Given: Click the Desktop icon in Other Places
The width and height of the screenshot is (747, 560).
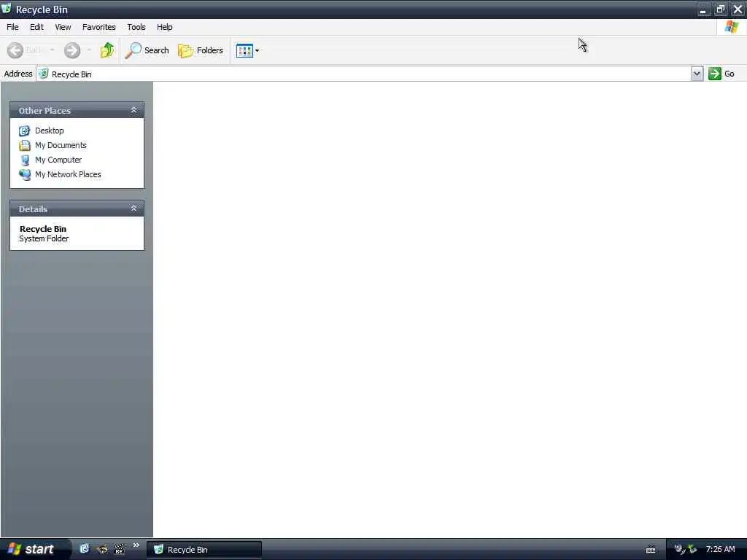Looking at the screenshot, I should click(24, 131).
